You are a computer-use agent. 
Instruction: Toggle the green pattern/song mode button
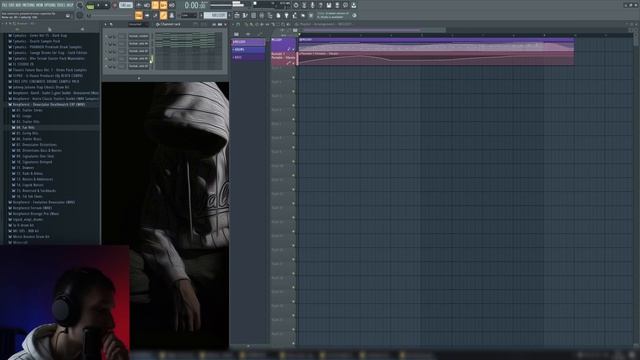point(90,6)
